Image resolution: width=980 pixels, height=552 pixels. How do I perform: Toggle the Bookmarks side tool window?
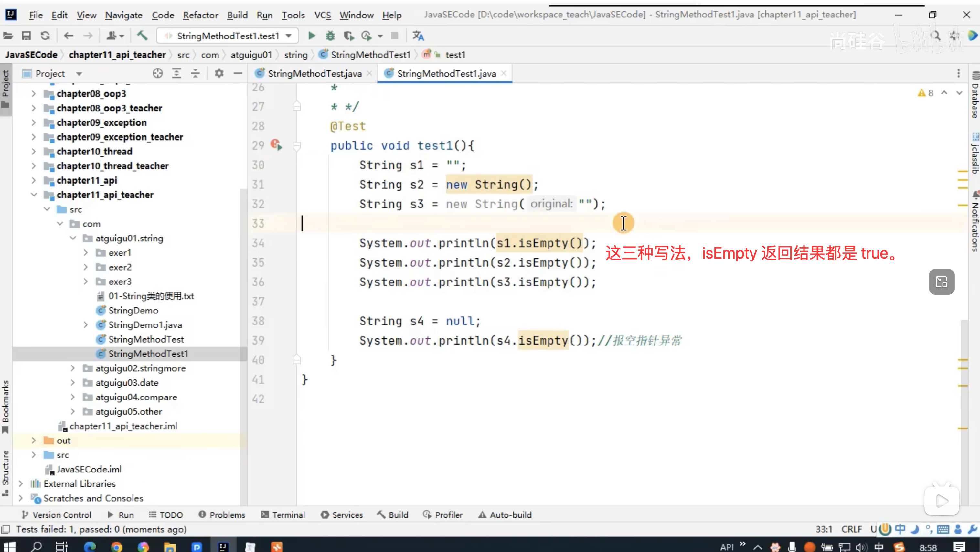tap(5, 405)
